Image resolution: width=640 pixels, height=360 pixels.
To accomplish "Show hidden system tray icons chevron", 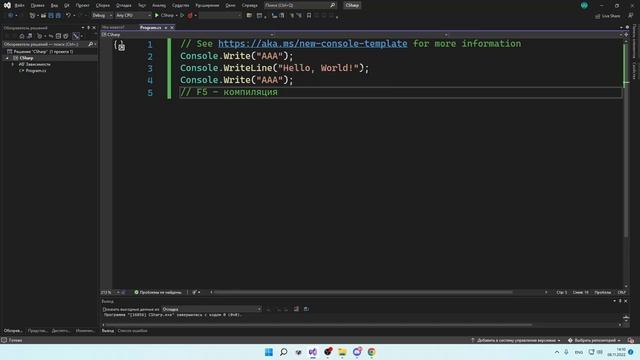I will tap(557, 352).
